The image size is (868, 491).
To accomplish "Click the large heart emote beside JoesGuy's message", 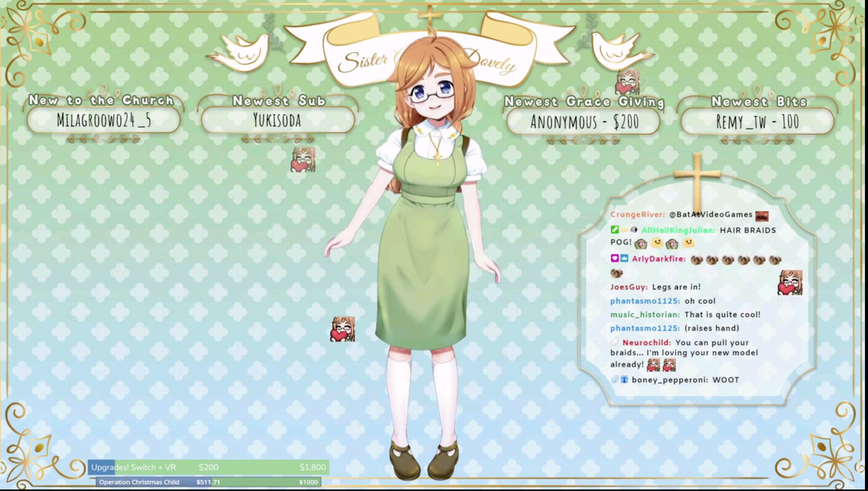I will 790,283.
